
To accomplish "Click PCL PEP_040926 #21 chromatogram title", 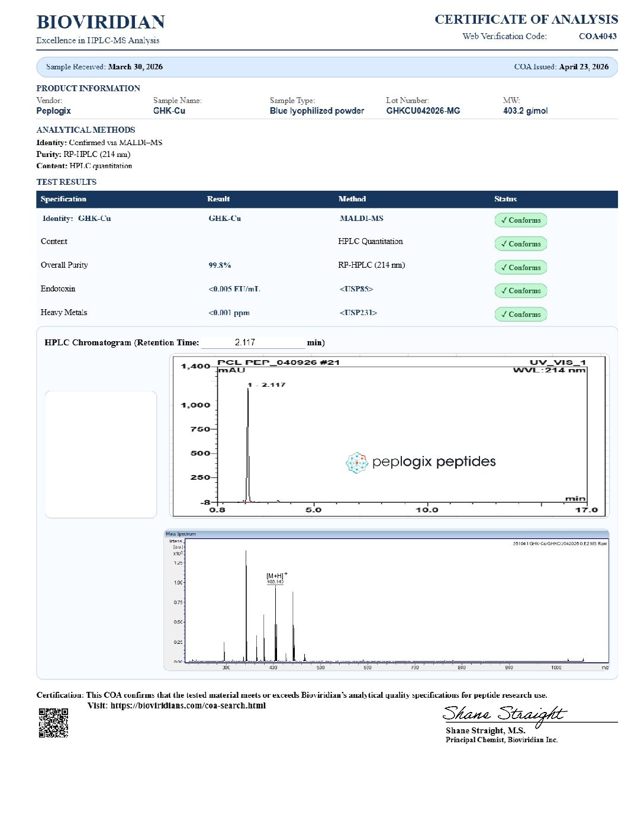I will [278, 363].
